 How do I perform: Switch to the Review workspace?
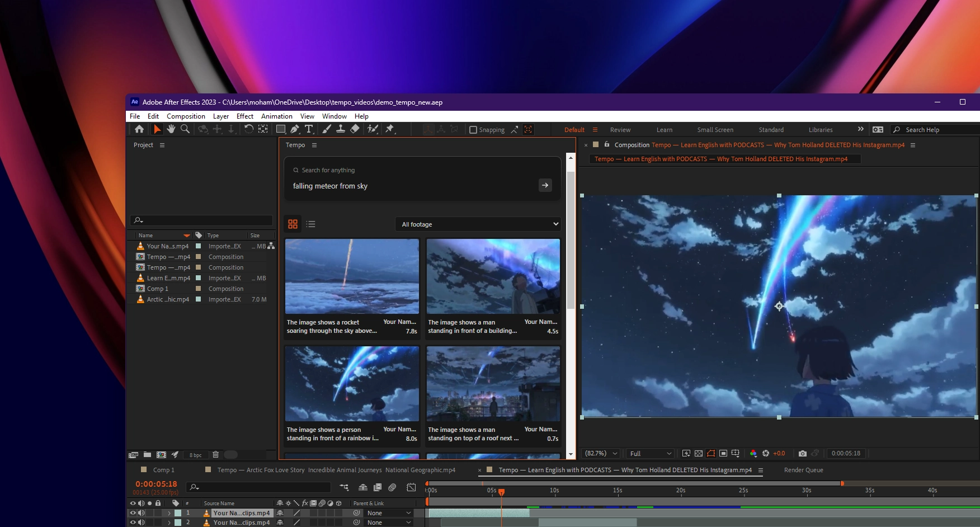[x=620, y=130]
